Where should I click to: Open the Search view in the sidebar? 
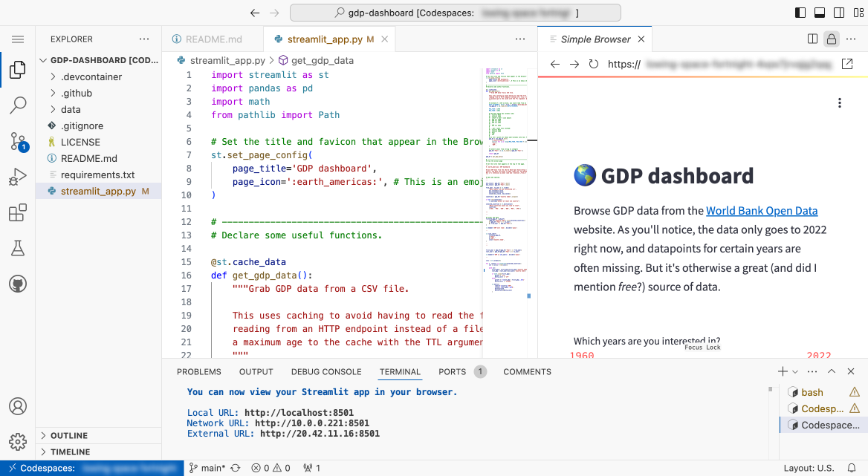point(18,105)
